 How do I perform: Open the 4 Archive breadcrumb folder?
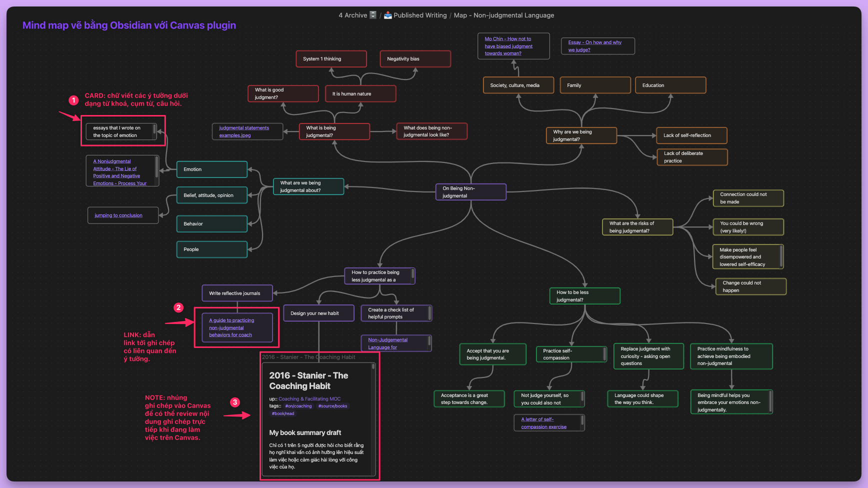click(x=352, y=15)
